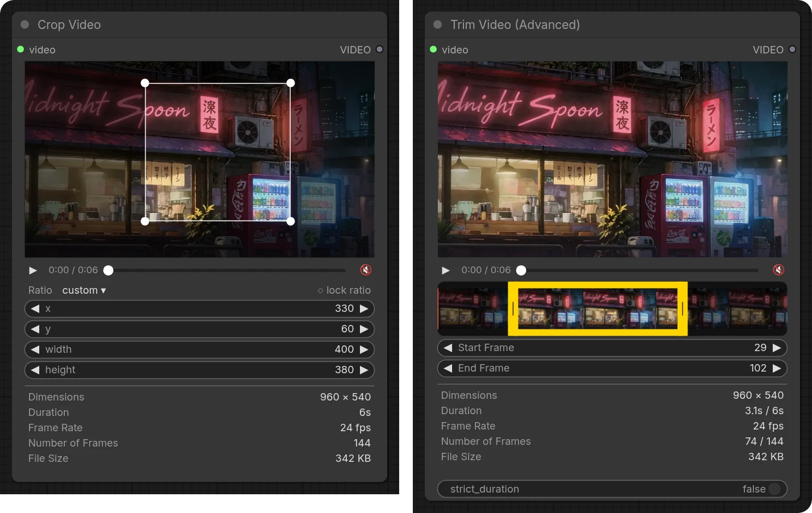
Task: Click the Crop Video collapse dot
Action: click(x=24, y=24)
